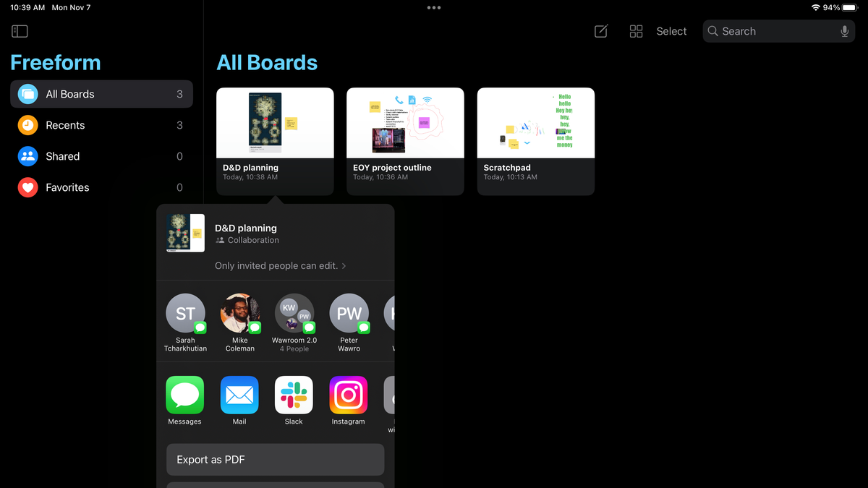Switch to the Recents section
Screen dimensions: 868x488
point(65,125)
